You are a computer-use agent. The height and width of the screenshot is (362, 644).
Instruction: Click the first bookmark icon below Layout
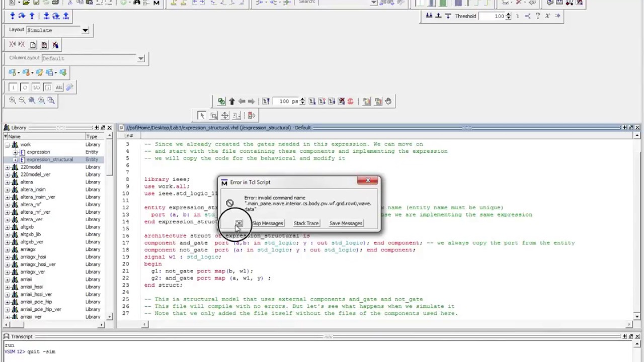pyautogui.click(x=13, y=45)
